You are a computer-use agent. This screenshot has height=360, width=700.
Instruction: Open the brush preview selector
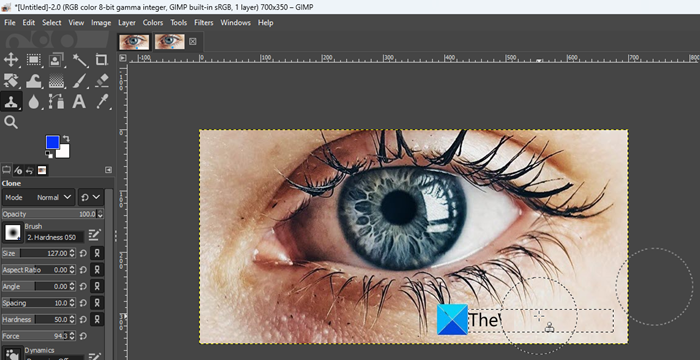(x=12, y=233)
